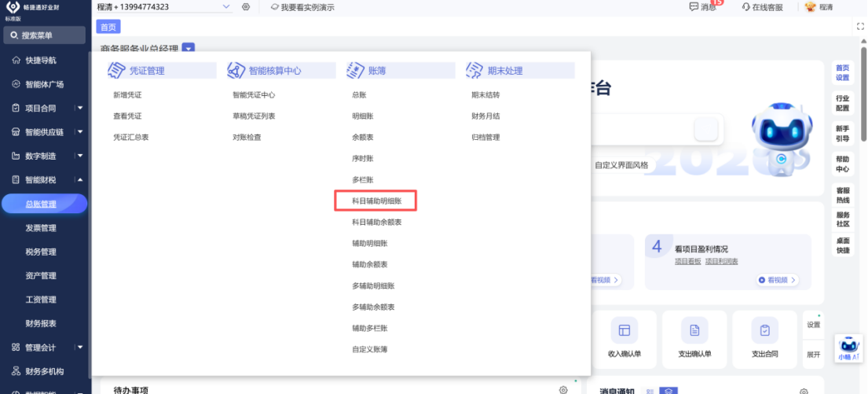Collapse the 智能财税 arrow
Screen dimensions: 868x394
(x=80, y=179)
